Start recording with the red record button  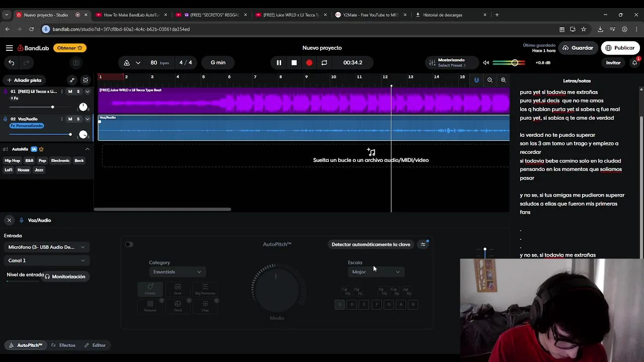pos(309,63)
